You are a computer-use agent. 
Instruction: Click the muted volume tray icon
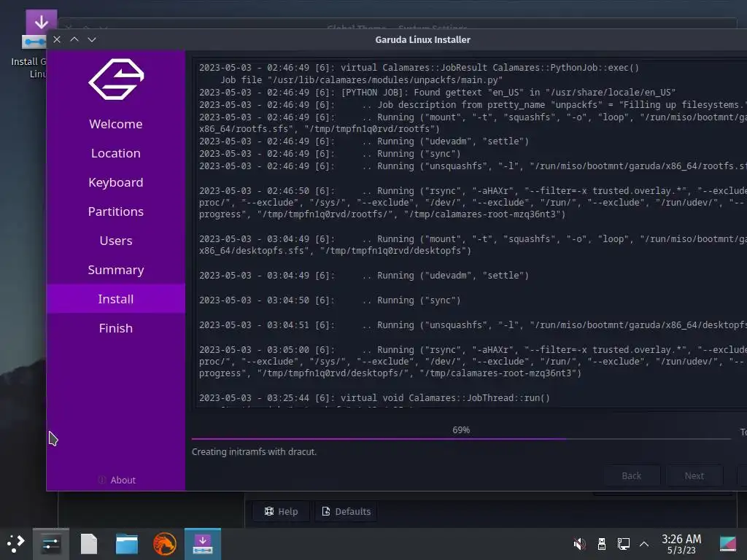pyautogui.click(x=580, y=544)
